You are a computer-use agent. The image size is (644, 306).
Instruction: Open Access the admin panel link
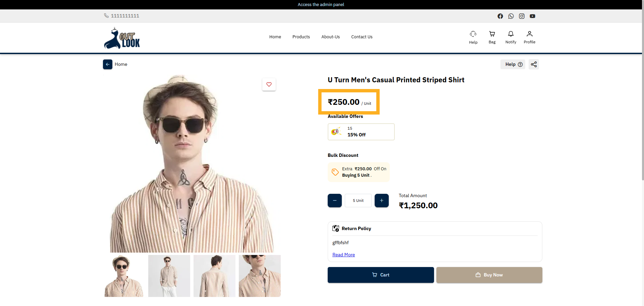point(321,4)
